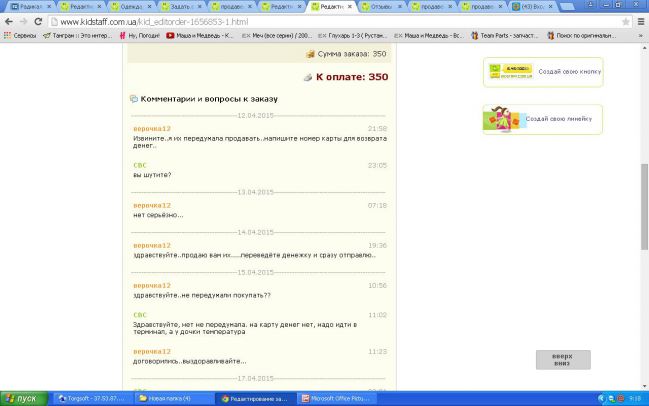
Task: Click username верочка12 in first comment
Action: (x=152, y=129)
